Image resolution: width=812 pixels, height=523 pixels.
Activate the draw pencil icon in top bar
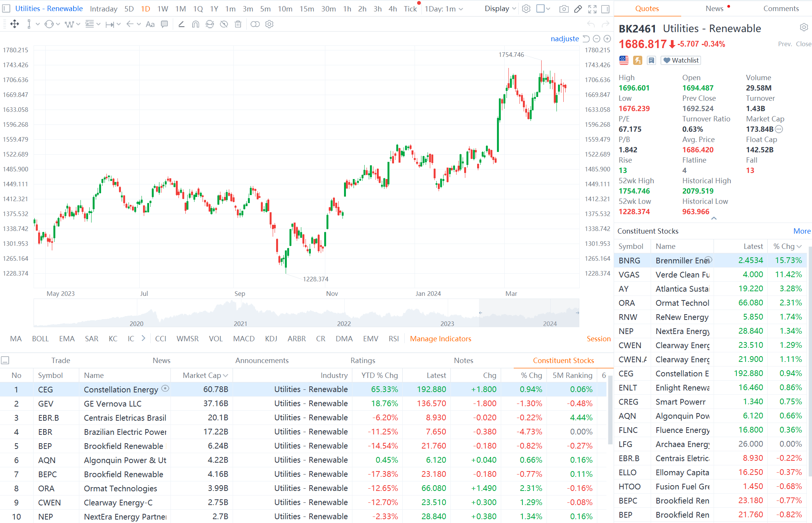(578, 9)
